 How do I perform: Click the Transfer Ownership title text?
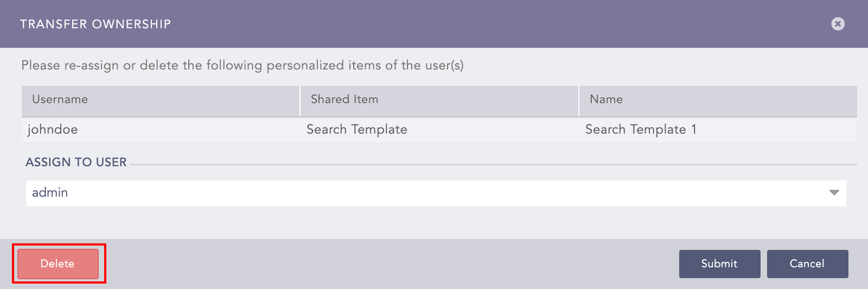[x=95, y=24]
